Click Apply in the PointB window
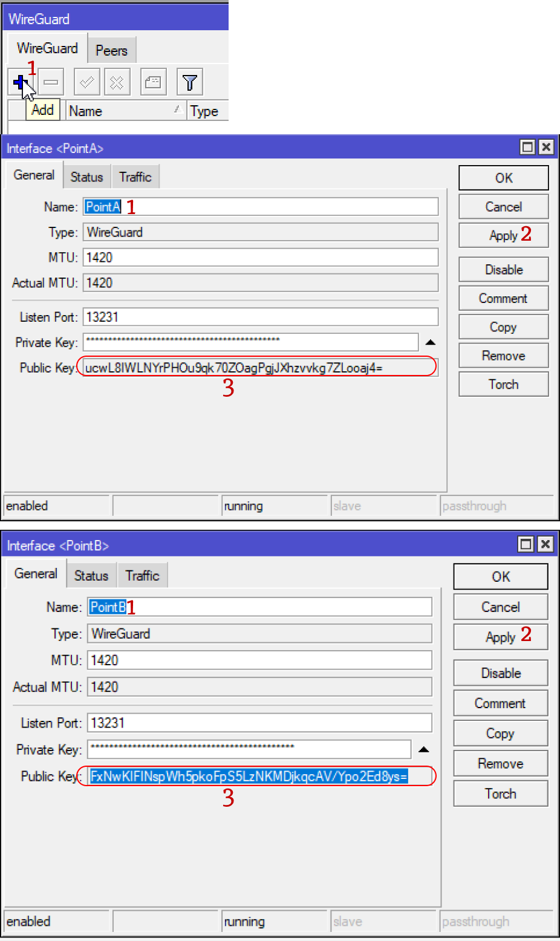 [501, 637]
